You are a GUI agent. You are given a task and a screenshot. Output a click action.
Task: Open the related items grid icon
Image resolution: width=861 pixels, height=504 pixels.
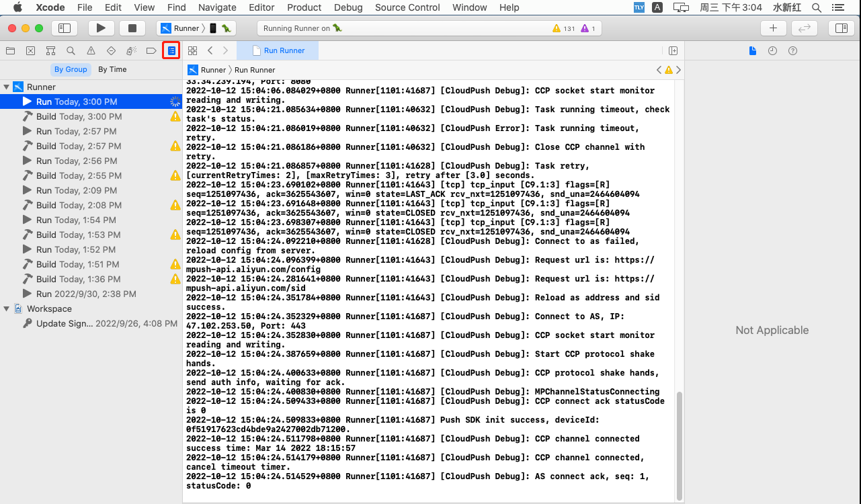pyautogui.click(x=192, y=50)
